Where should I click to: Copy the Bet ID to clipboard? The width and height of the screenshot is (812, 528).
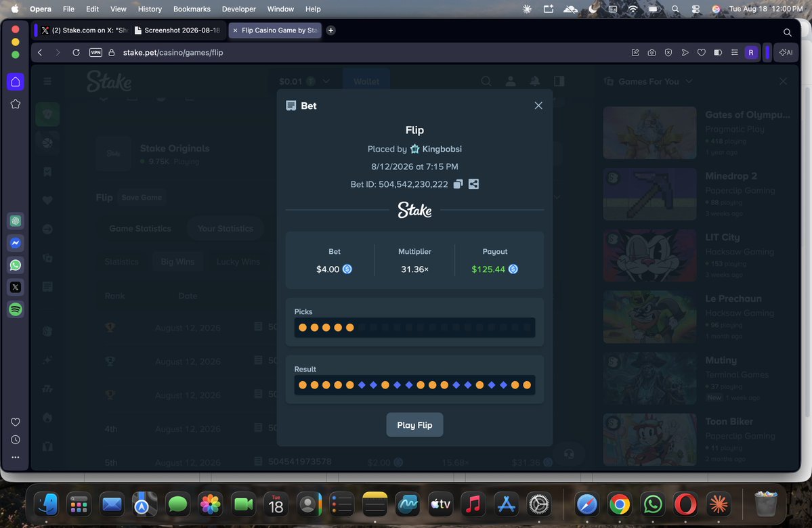point(458,184)
